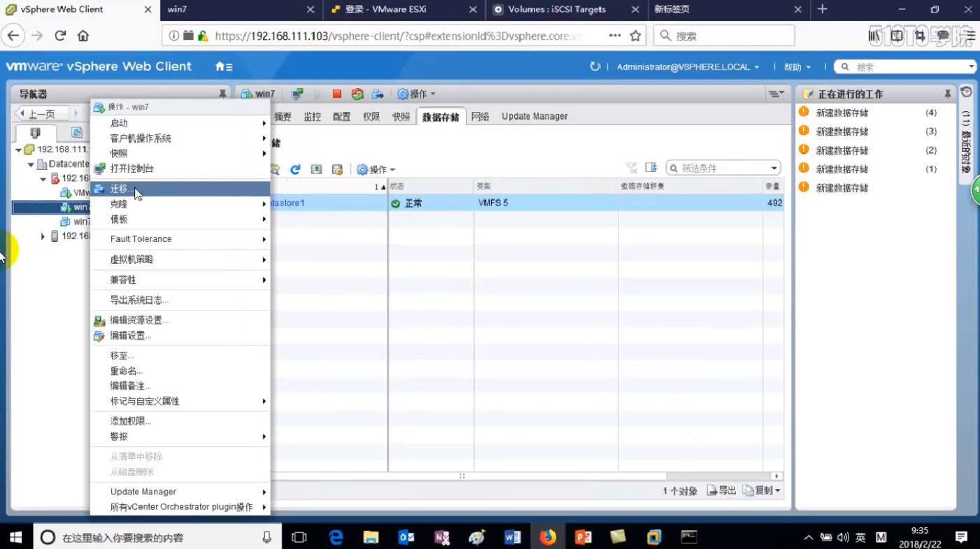Screen dimensions: 980x549
Task: Switch to 快照 (Snapshots) tab
Action: tap(401, 117)
